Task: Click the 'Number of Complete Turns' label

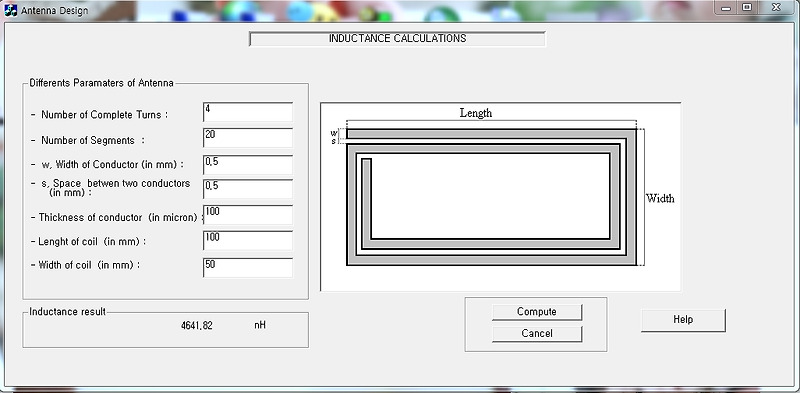Action: pyautogui.click(x=105, y=115)
